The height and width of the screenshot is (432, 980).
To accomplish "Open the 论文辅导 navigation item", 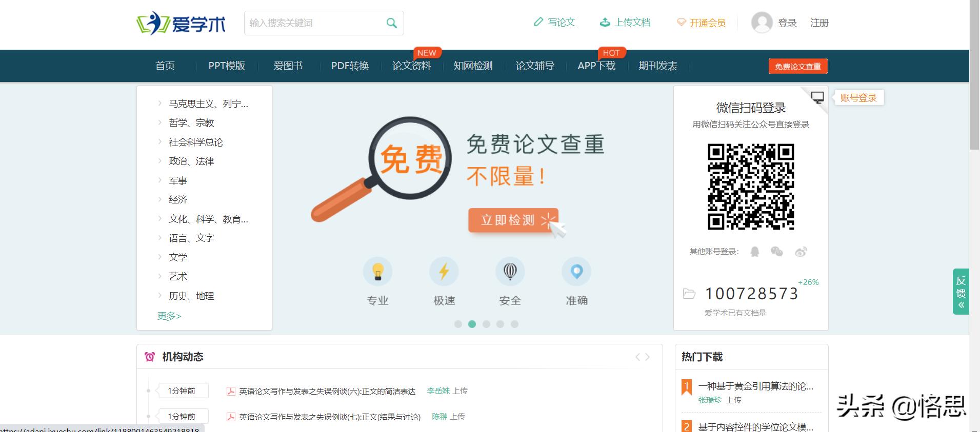I will tap(535, 66).
